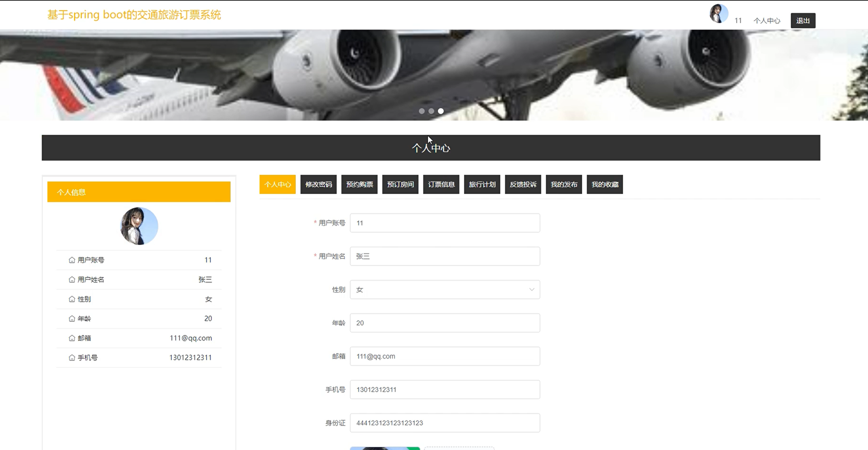Click the large profile photo in 个人信息 panel
The image size is (868, 450).
[x=139, y=226]
